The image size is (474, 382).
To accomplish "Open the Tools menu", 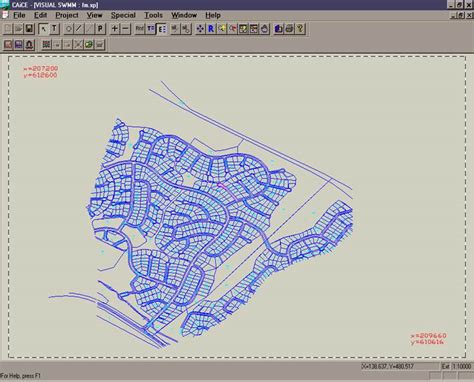I will [153, 15].
